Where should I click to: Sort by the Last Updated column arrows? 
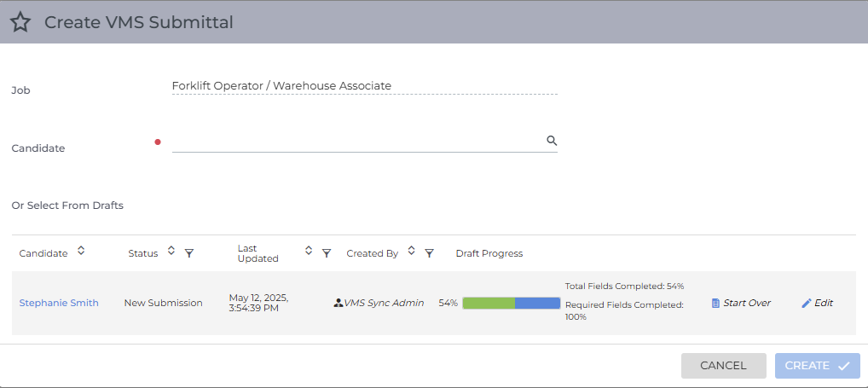(x=309, y=251)
